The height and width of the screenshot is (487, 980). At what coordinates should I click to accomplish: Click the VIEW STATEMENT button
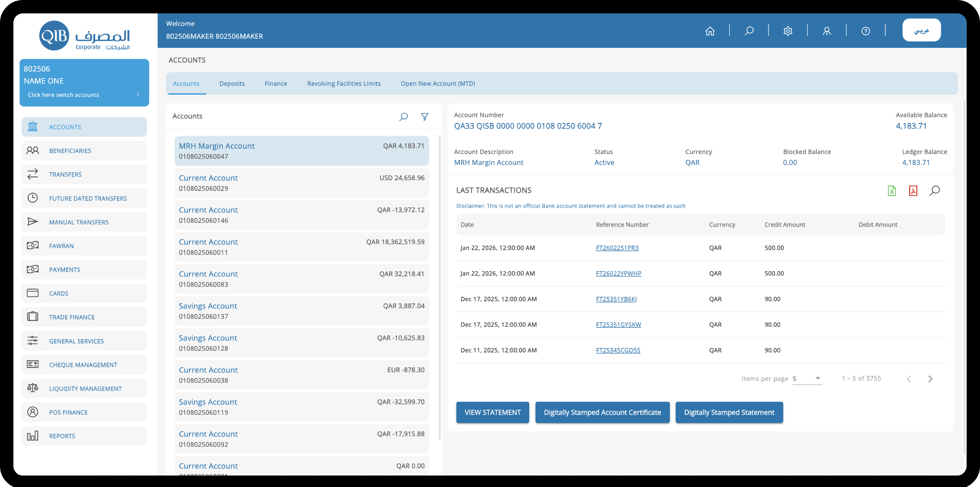[x=493, y=412]
